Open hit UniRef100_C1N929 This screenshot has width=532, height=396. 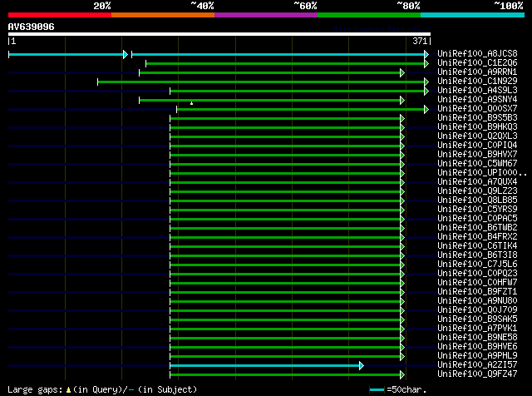(477, 82)
